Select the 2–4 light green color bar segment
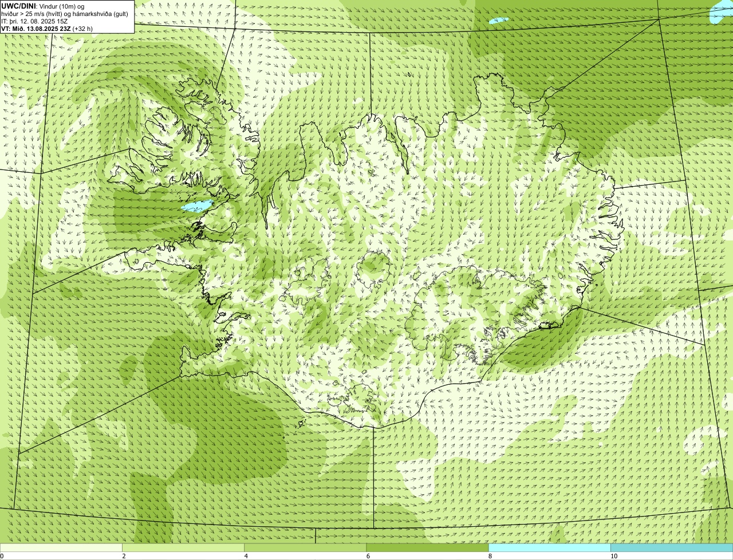Viewport: 733px width, 560px height. click(183, 547)
